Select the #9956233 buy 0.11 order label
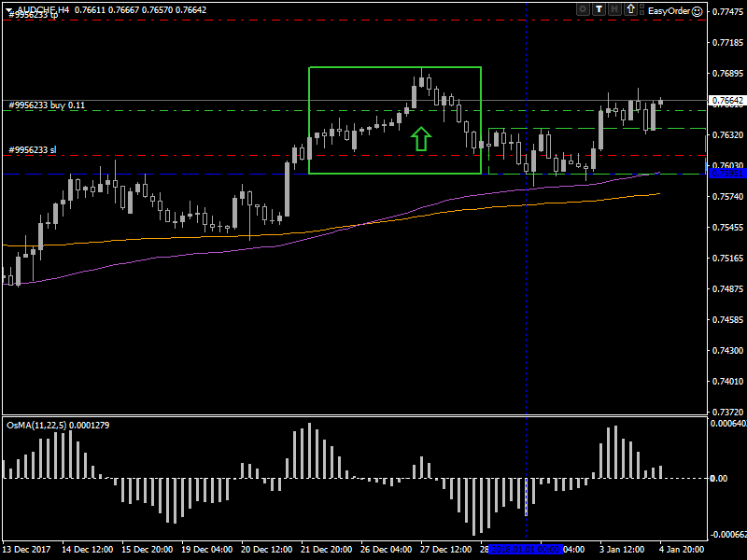 47,105
